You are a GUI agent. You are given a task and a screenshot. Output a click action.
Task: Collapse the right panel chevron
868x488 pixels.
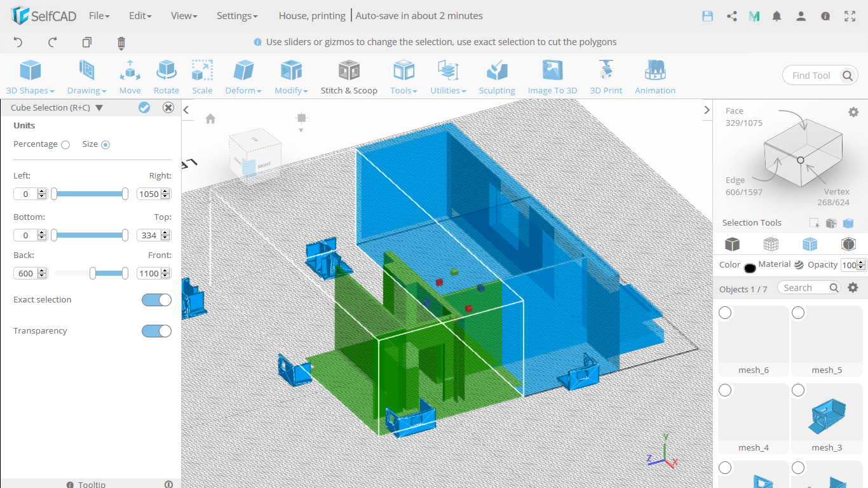tap(707, 110)
